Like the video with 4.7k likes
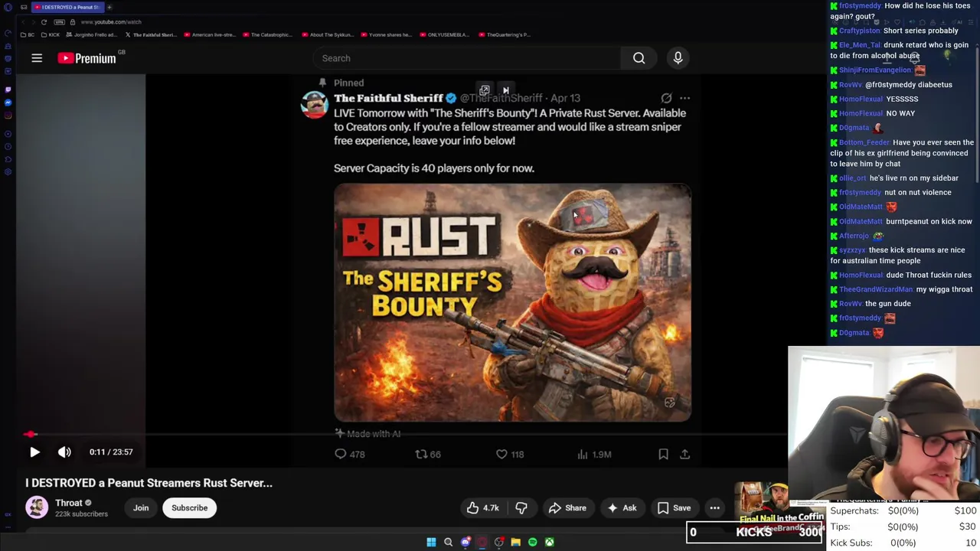Screen dimensions: 980x551 point(482,508)
